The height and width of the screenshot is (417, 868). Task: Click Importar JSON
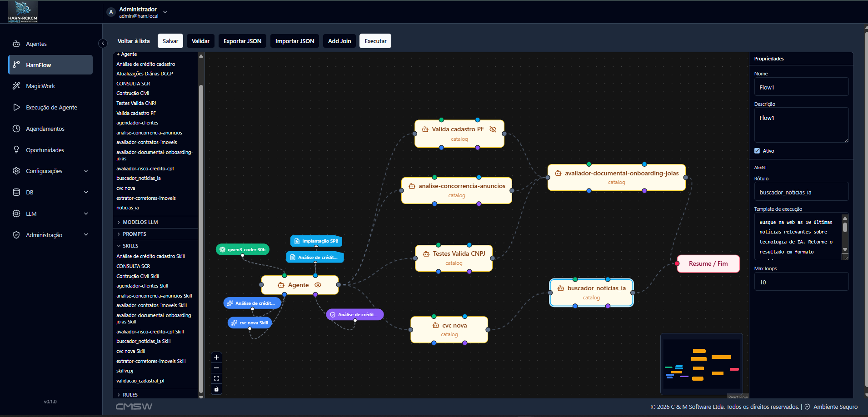click(x=294, y=41)
